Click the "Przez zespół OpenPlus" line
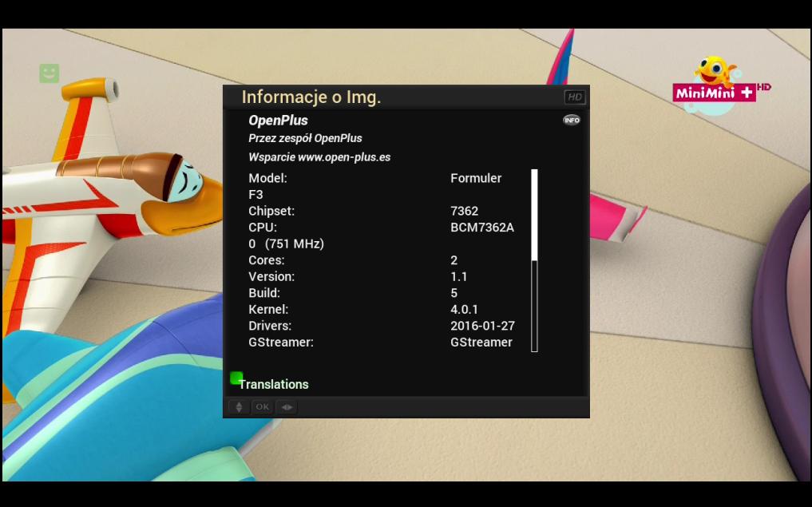The height and width of the screenshot is (507, 812). [305, 138]
